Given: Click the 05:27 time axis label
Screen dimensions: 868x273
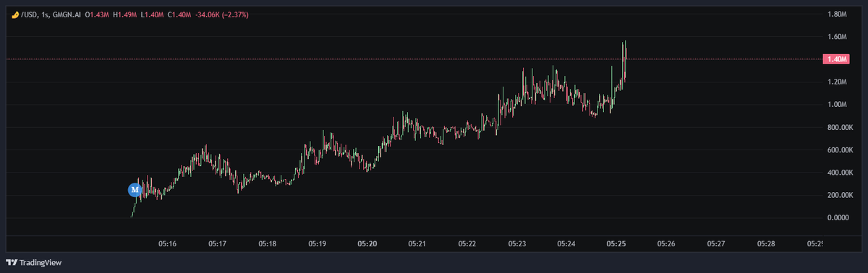Looking at the screenshot, I should tap(717, 244).
